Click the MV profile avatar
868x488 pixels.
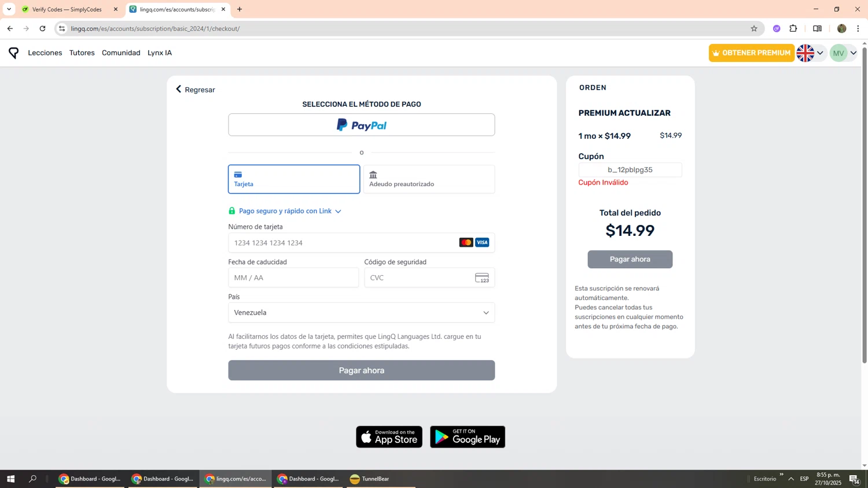(x=838, y=53)
